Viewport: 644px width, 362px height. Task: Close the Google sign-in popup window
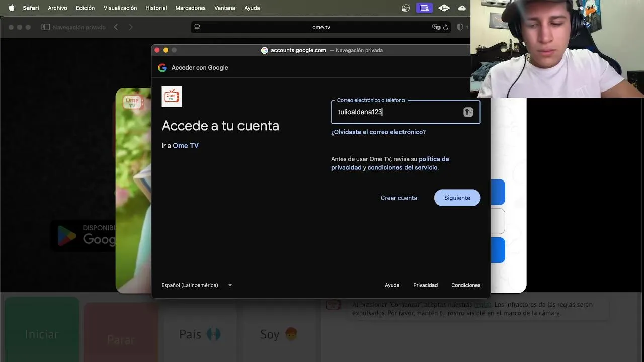click(x=157, y=50)
